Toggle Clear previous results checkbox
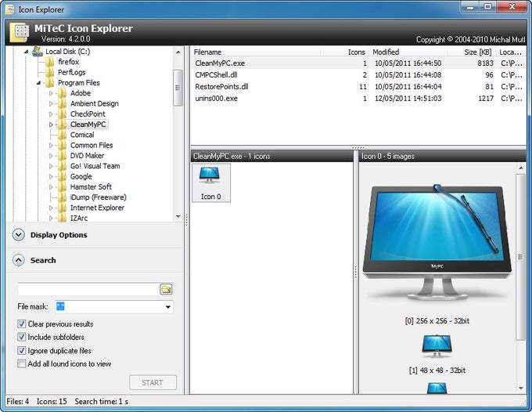Viewport: 532px width, 412px height. [x=21, y=323]
